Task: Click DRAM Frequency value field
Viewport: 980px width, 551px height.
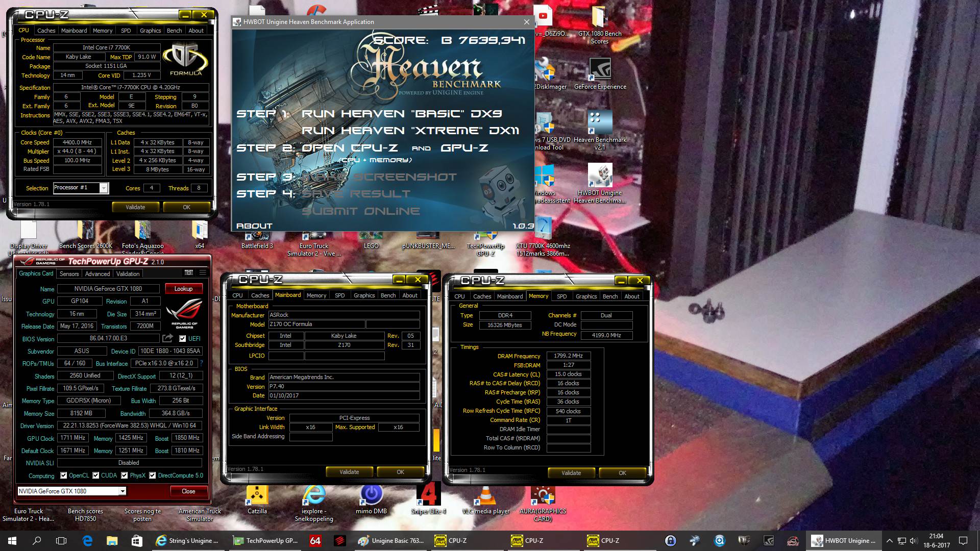Action: pyautogui.click(x=569, y=356)
